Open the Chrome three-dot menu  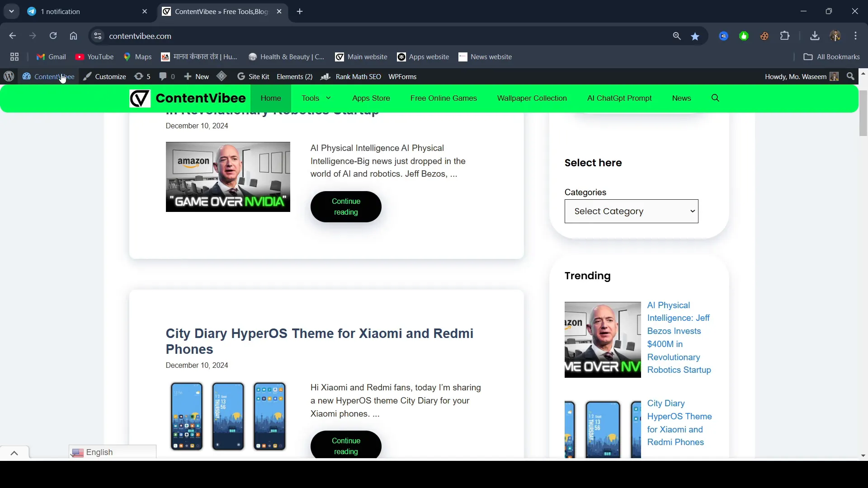point(856,36)
